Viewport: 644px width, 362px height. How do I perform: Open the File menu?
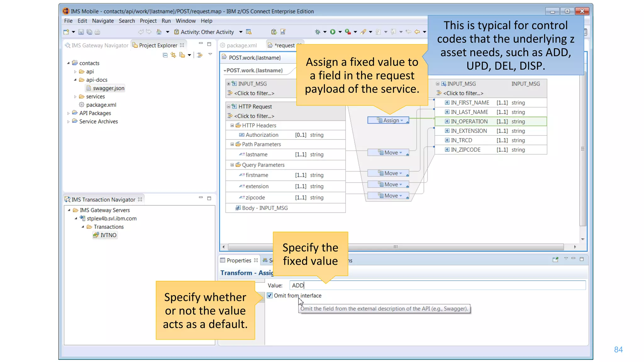coord(68,21)
